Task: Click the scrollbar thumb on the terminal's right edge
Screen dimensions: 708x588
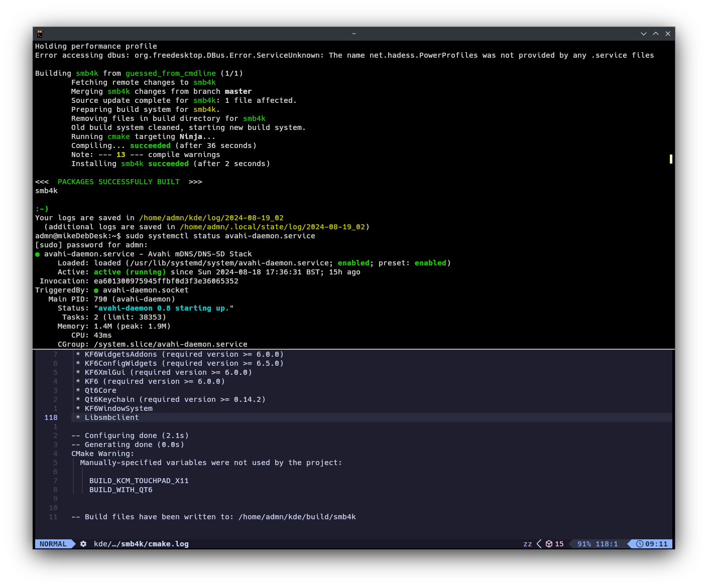Action: click(671, 159)
